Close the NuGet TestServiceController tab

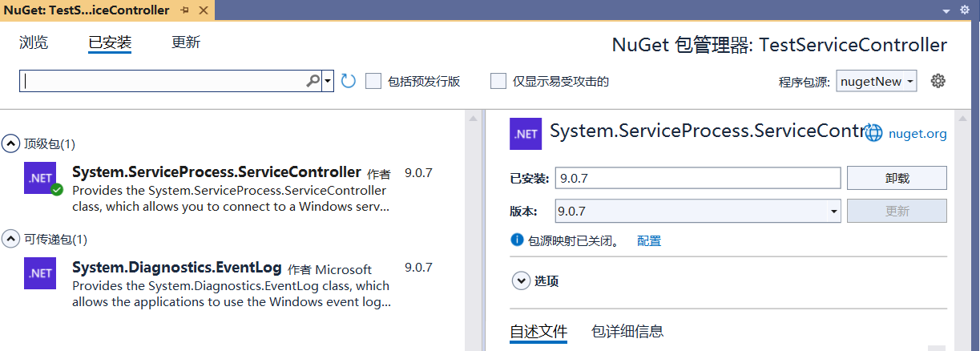203,10
